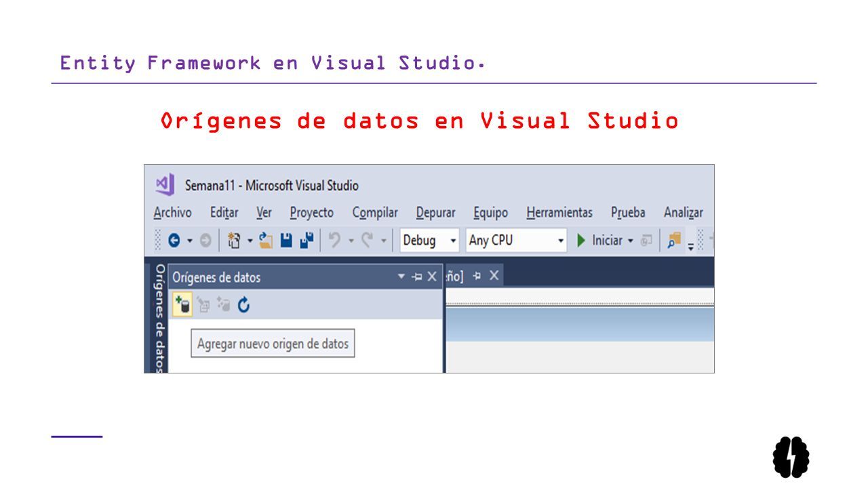Open the Proyecto menu
This screenshot has height=488, width=868.
(312, 213)
